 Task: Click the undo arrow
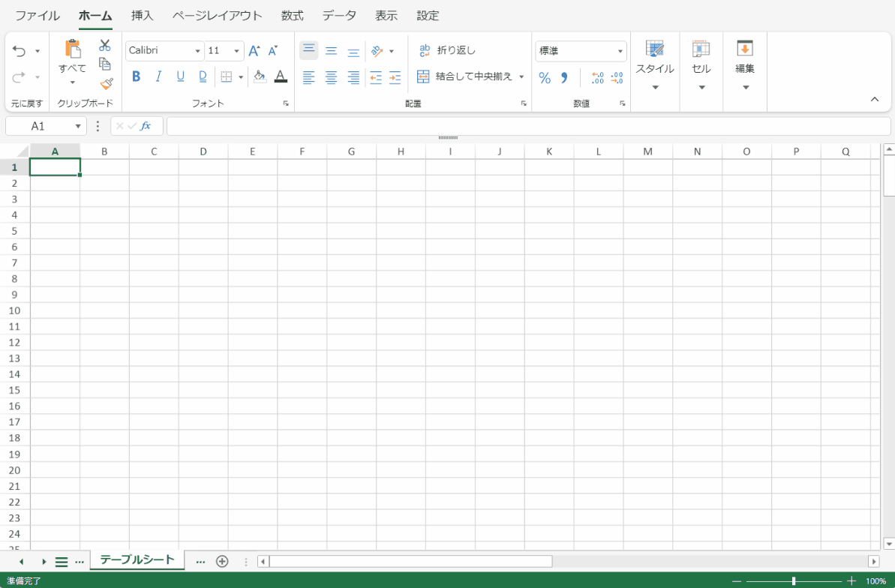[18, 49]
